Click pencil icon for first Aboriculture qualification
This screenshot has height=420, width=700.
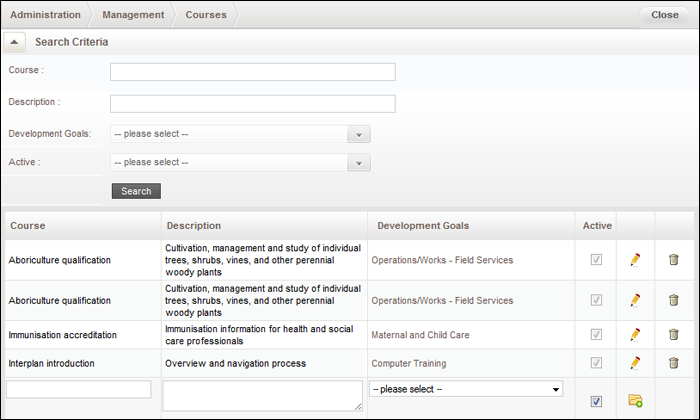pyautogui.click(x=635, y=259)
